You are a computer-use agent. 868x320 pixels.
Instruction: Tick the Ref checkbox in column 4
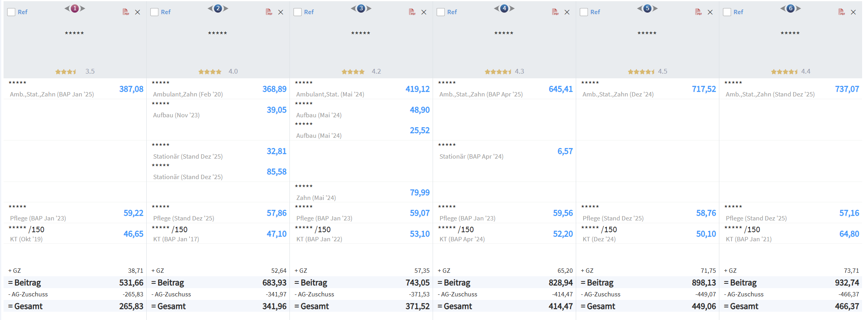point(441,12)
